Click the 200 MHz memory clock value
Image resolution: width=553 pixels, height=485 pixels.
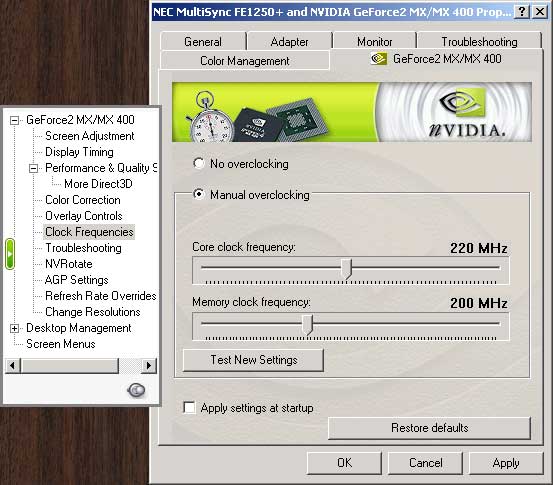(x=479, y=303)
